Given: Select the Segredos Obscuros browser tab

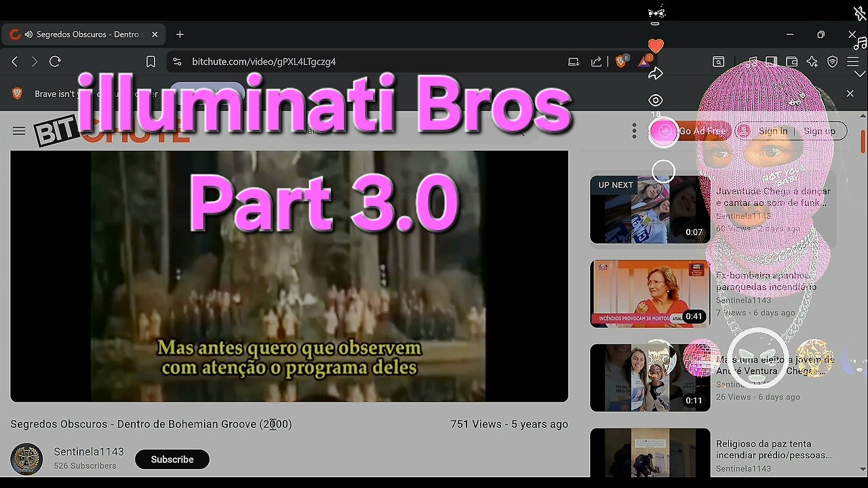Looking at the screenshot, I should point(83,35).
